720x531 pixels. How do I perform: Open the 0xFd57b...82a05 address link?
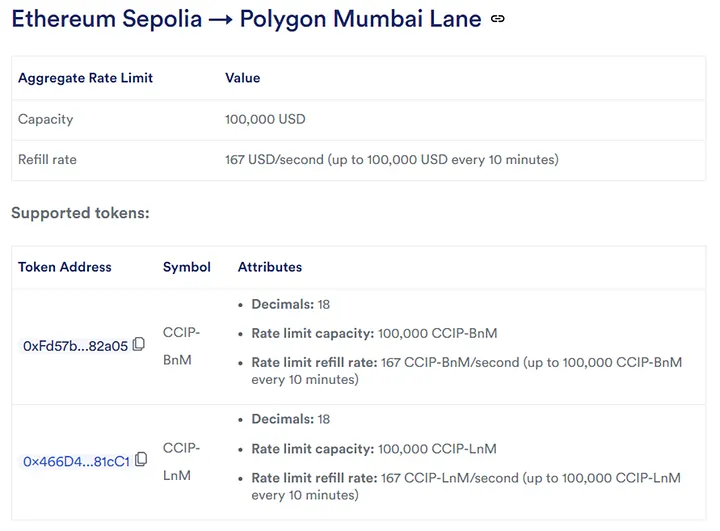(x=75, y=346)
